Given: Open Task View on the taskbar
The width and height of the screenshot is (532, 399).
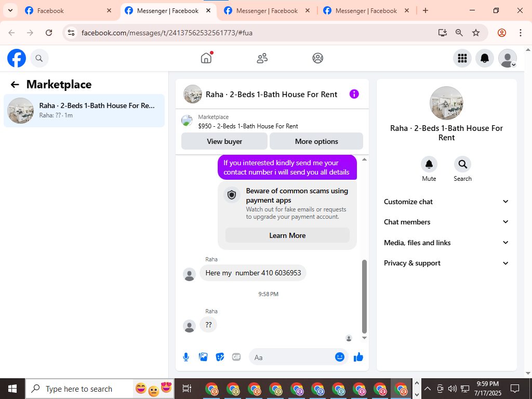Looking at the screenshot, I should (x=187, y=389).
